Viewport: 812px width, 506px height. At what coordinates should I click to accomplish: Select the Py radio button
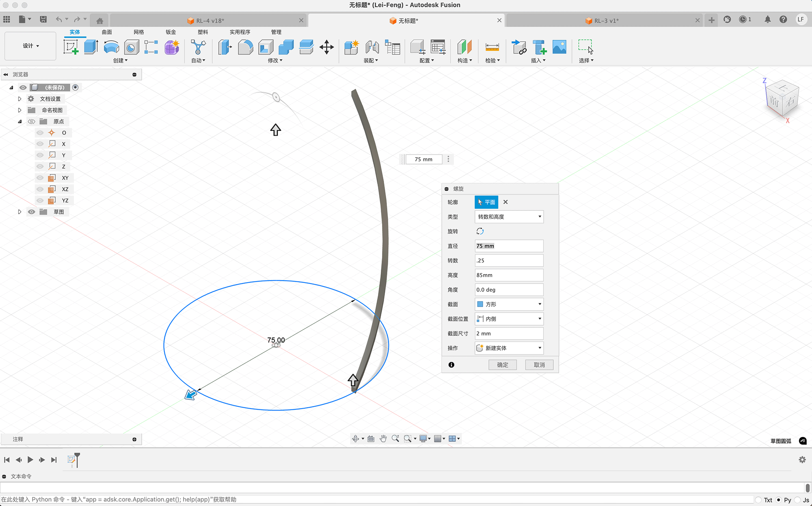[x=778, y=500]
